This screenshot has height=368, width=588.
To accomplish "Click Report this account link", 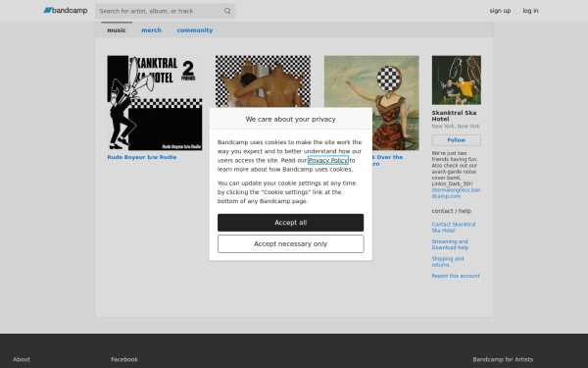I will (x=456, y=276).
